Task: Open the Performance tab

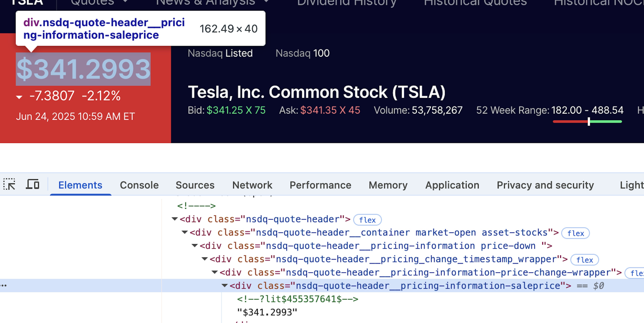Action: tap(320, 185)
